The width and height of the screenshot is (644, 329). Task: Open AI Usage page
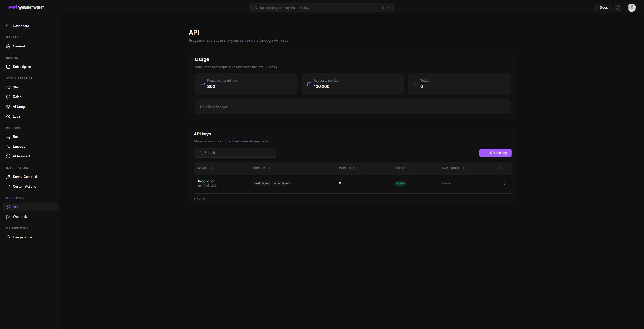pos(31,107)
